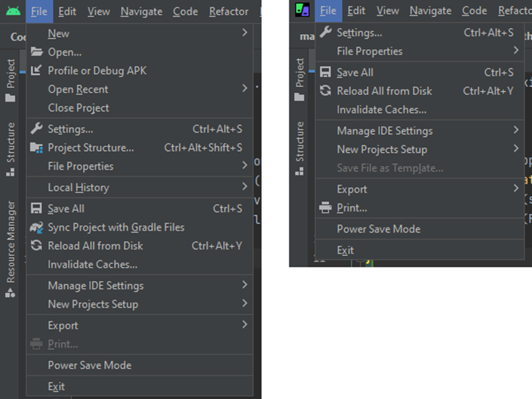The height and width of the screenshot is (399, 532).
Task: Click the Settings wrench icon in the right menu
Action: coord(325,32)
